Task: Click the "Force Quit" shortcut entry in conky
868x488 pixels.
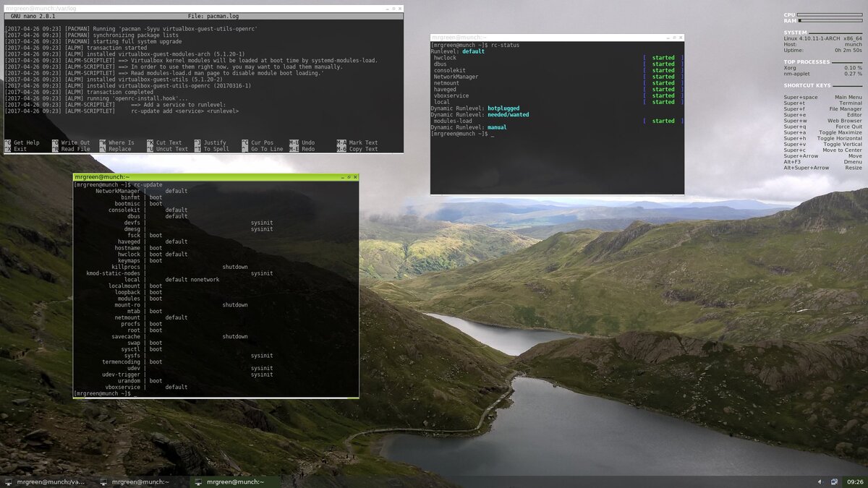Action: 822,127
